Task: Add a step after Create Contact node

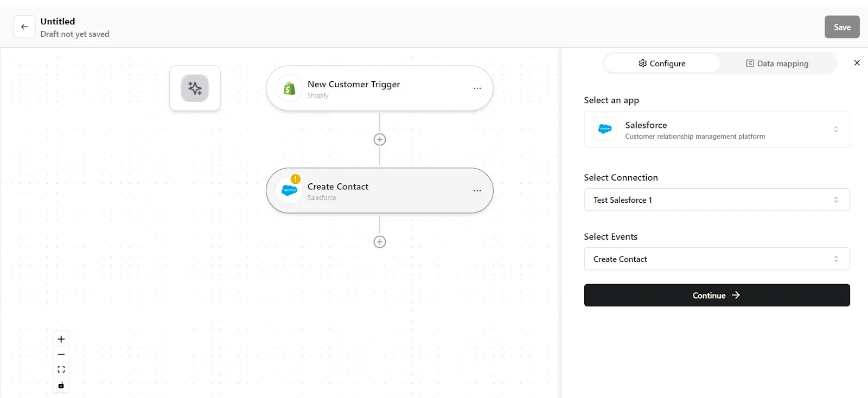Action: click(380, 242)
